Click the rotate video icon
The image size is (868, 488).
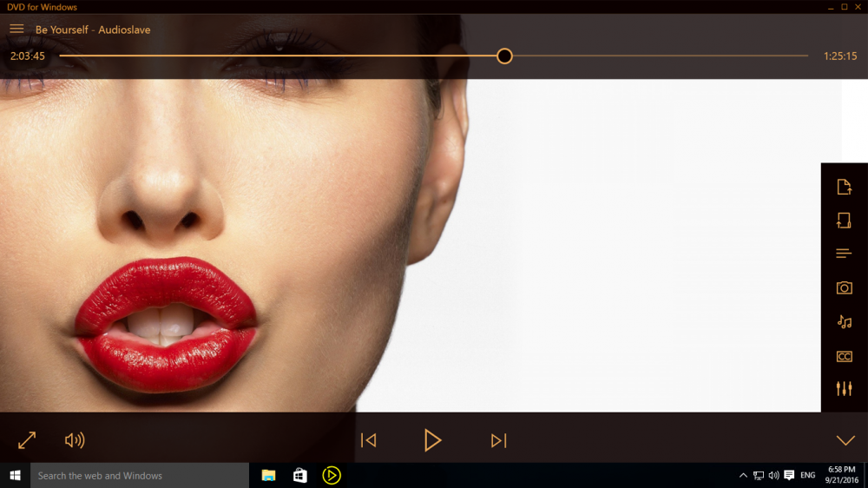(x=844, y=221)
